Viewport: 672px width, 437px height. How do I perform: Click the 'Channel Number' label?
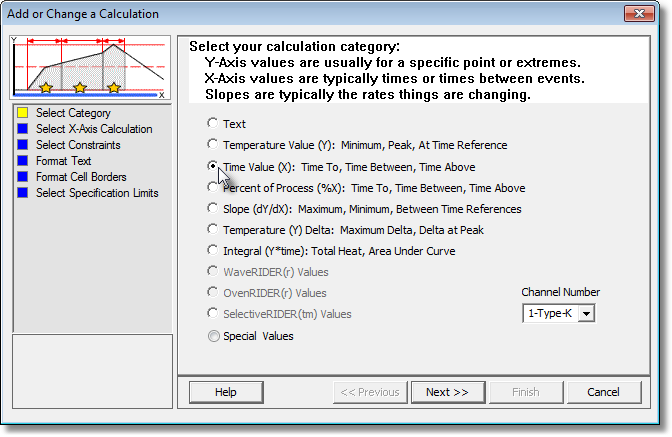coord(561,292)
